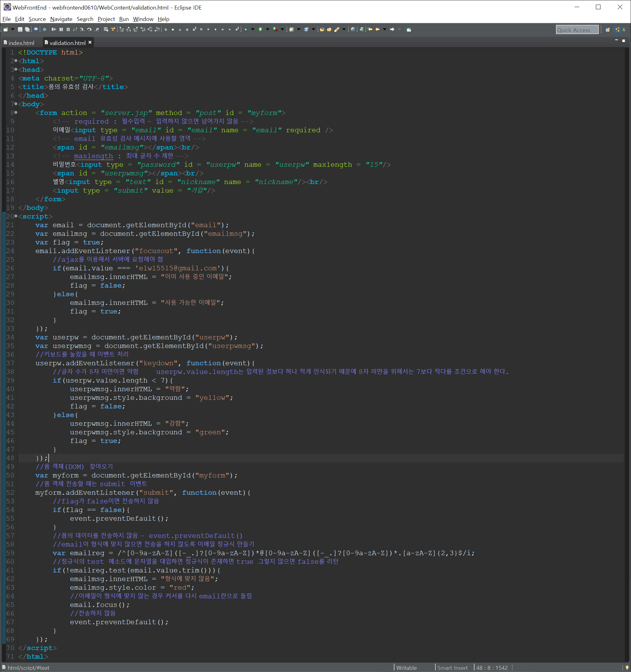The width and height of the screenshot is (631, 672).
Task: Click the Resume debug icon
Action: [54, 29]
